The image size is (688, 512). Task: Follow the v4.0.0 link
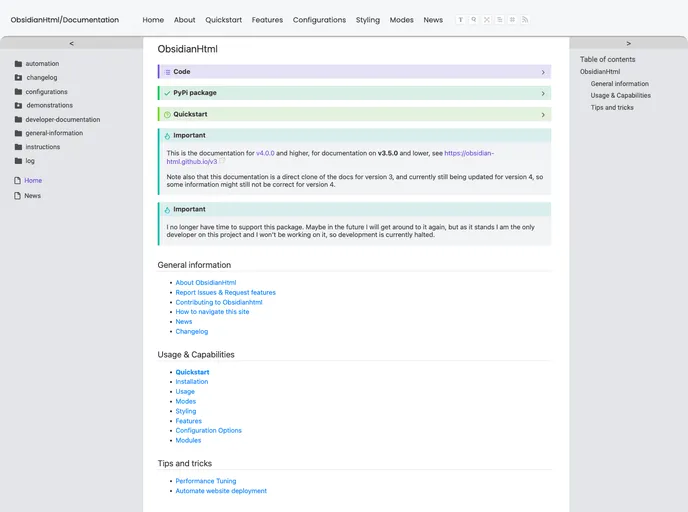[x=265, y=153]
